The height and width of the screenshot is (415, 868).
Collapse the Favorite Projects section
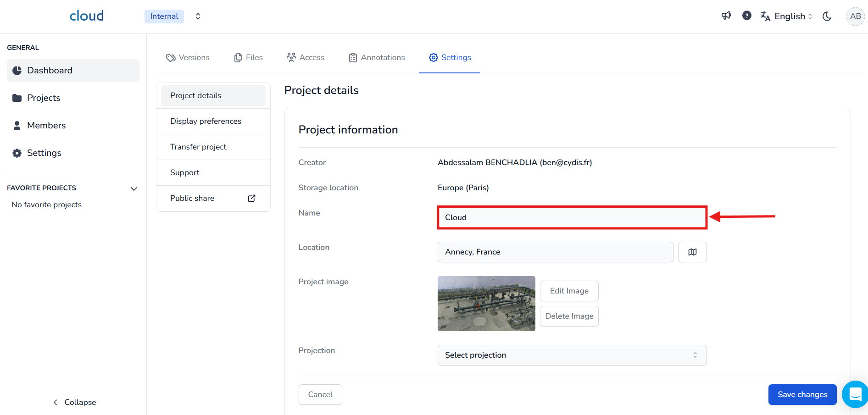coord(134,188)
